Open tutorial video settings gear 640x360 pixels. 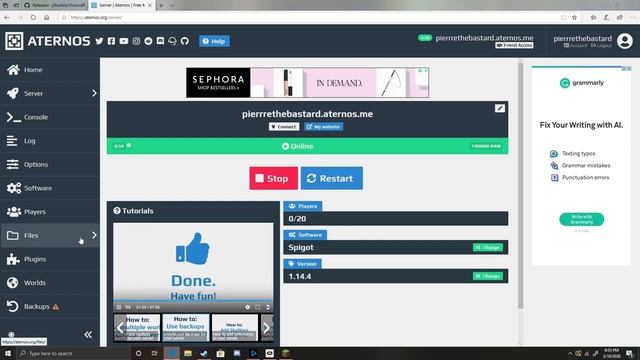(x=247, y=307)
